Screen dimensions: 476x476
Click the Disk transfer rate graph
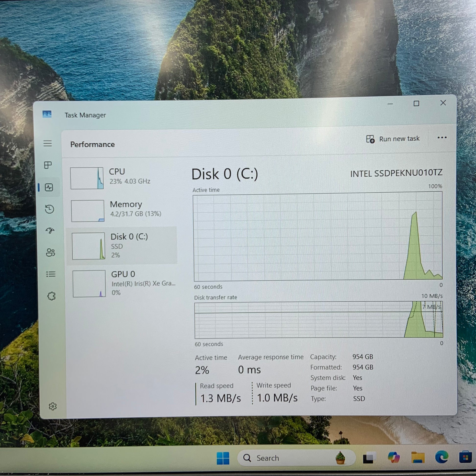(318, 320)
